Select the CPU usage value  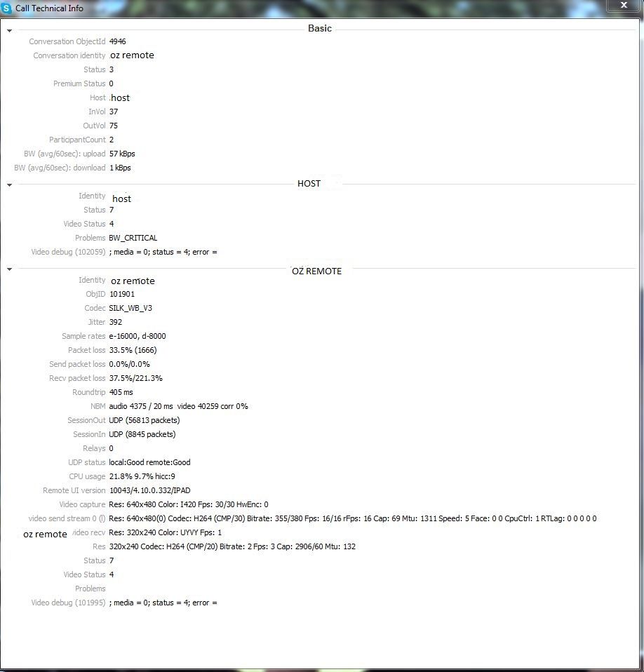[x=142, y=476]
